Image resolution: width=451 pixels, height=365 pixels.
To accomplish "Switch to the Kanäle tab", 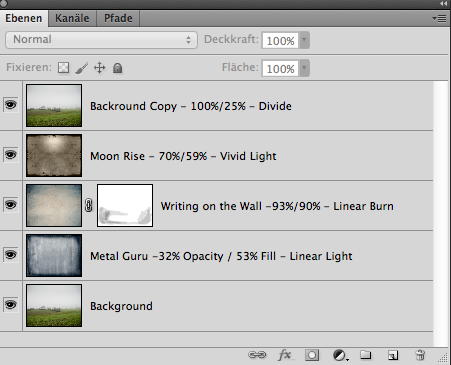I will 72,18.
